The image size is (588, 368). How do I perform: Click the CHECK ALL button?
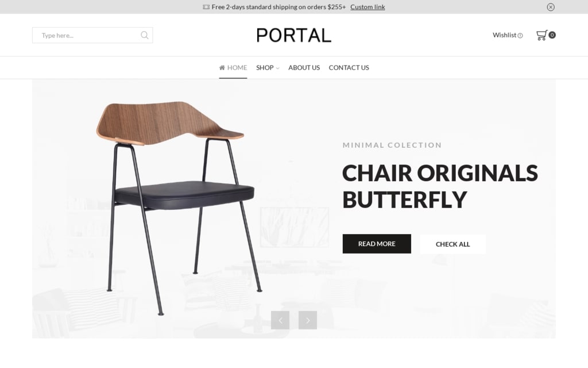[452, 244]
